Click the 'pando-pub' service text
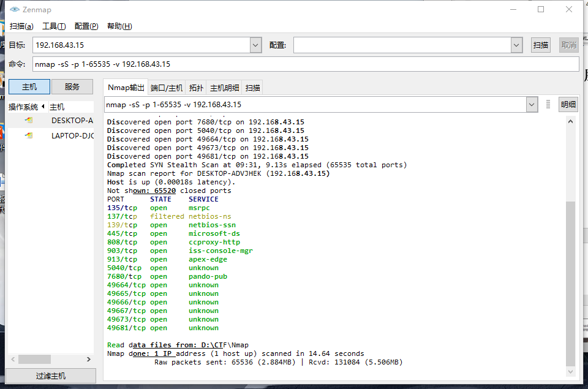This screenshot has width=588, height=389. pos(208,276)
